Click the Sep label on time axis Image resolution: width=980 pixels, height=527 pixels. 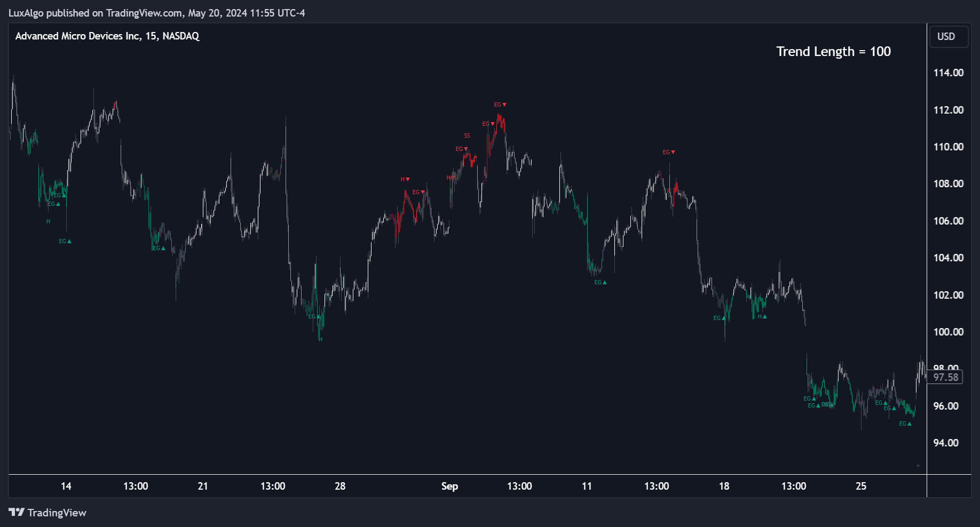[x=449, y=486]
